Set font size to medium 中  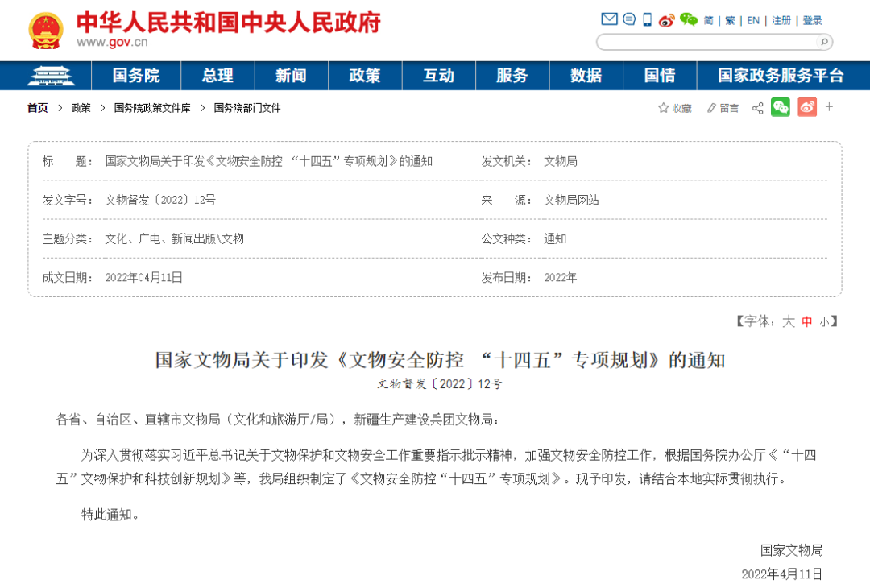pyautogui.click(x=806, y=321)
